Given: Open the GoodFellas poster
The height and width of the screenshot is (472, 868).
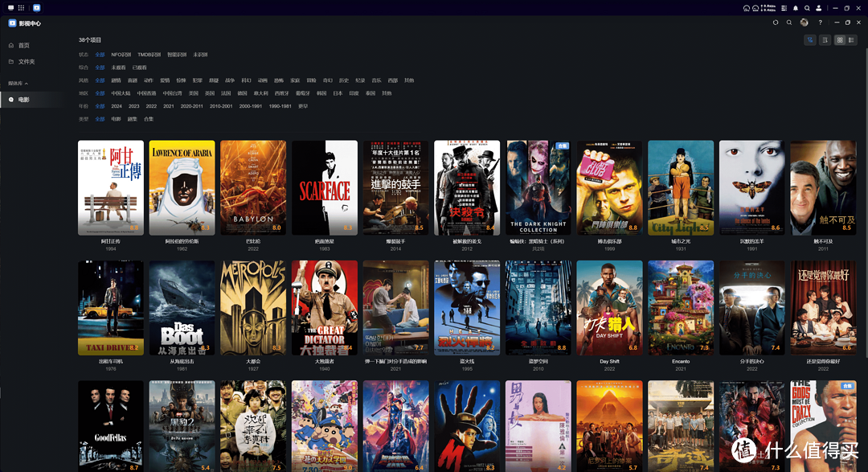Looking at the screenshot, I should pos(111,426).
